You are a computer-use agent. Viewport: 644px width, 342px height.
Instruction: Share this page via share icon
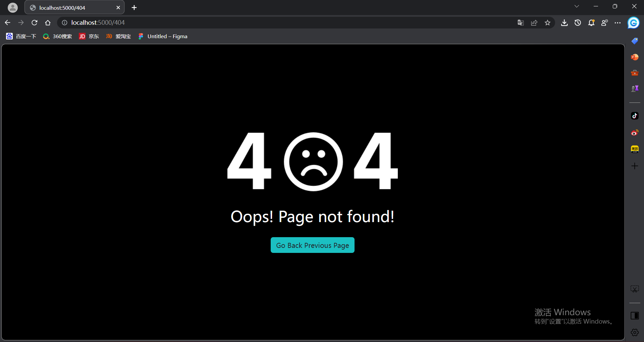coord(534,22)
